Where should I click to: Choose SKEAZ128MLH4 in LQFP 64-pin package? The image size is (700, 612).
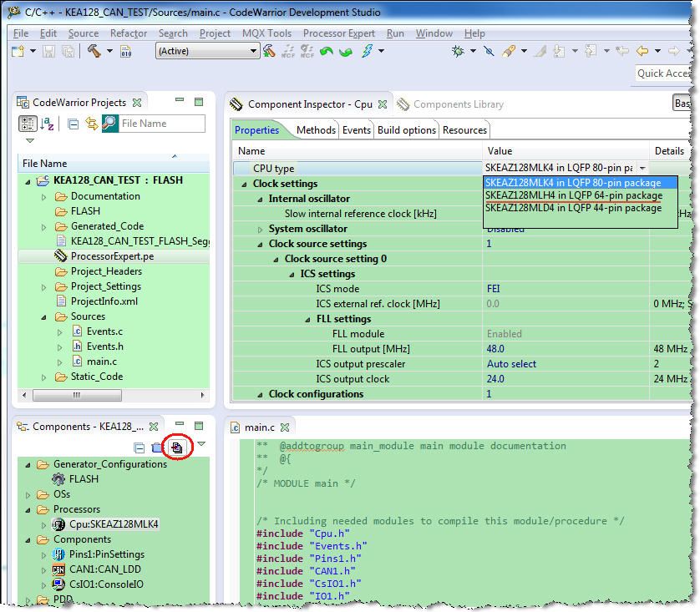573,195
